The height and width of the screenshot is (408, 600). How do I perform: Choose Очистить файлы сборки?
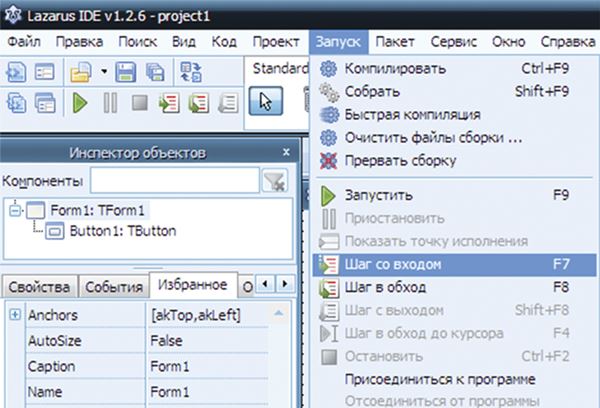click(454, 138)
